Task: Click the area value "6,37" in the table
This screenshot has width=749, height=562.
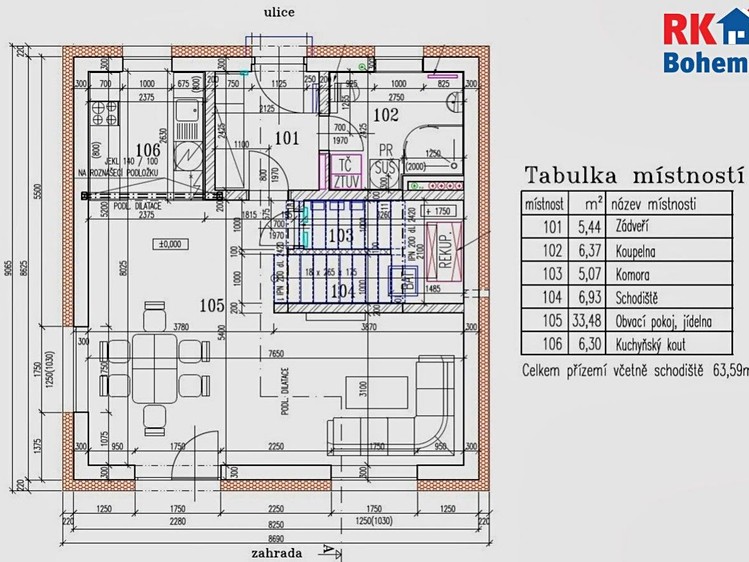Action: coord(589,251)
